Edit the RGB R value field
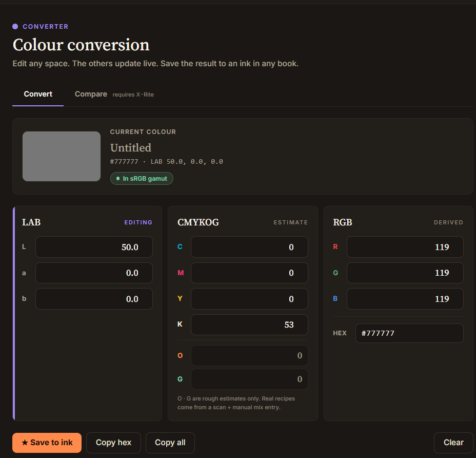Image resolution: width=476 pixels, height=458 pixels. (x=405, y=247)
